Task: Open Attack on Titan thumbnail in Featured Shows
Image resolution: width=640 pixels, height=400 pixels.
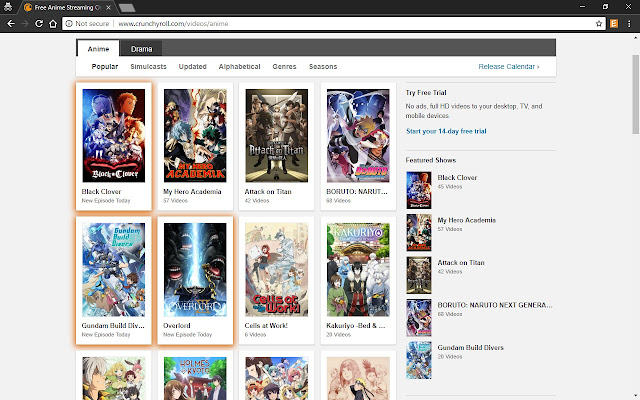Action: click(x=419, y=275)
